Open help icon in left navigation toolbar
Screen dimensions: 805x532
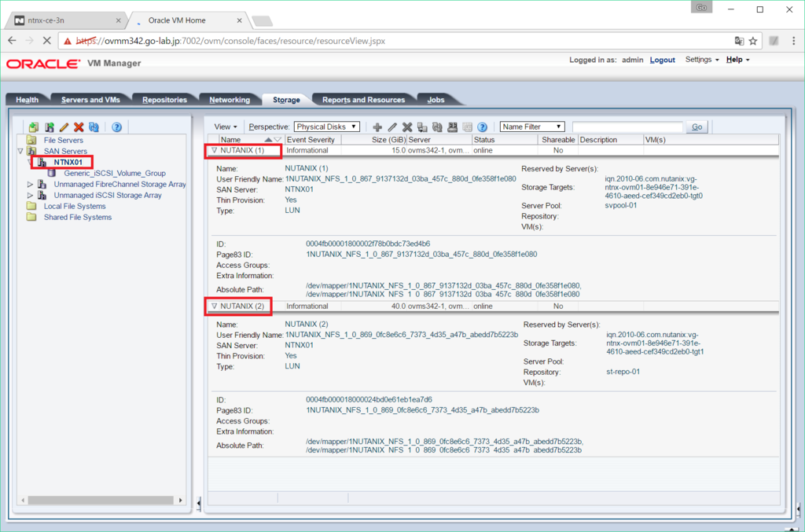pyautogui.click(x=116, y=127)
